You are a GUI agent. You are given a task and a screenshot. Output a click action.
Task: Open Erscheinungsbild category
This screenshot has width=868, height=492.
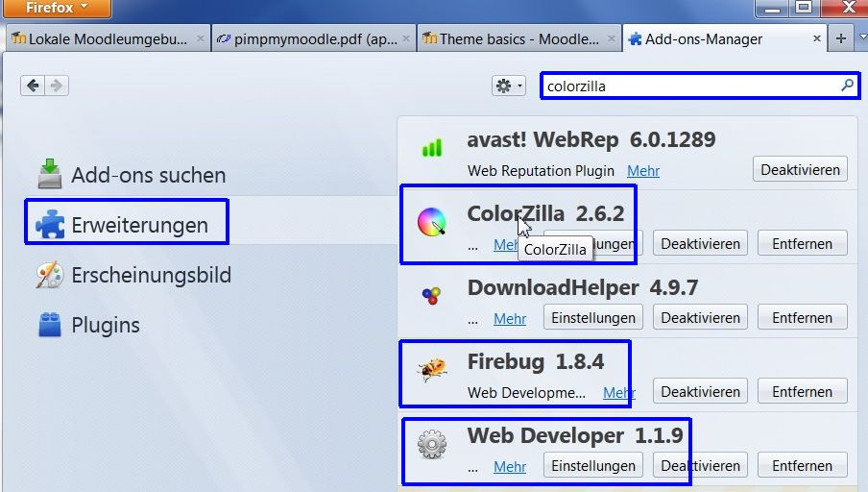click(x=133, y=275)
